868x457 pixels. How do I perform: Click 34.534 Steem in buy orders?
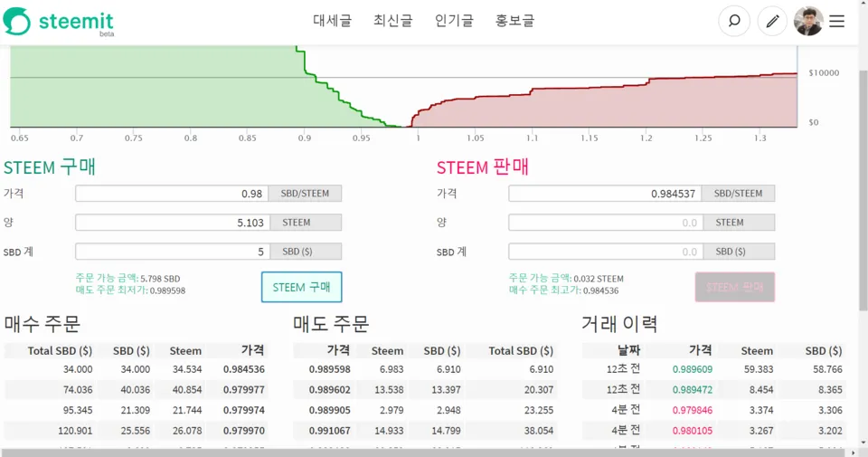pyautogui.click(x=185, y=369)
